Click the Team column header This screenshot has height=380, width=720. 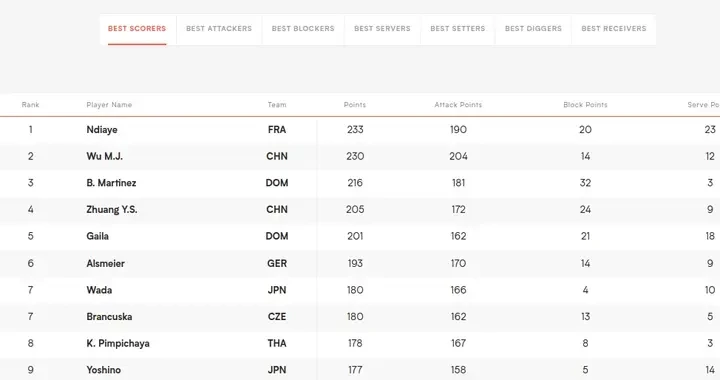(277, 105)
